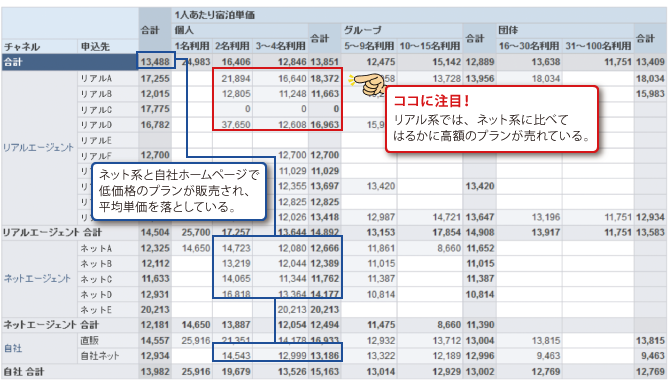Click the pointing hand icon
The width and height of the screenshot is (672, 385).
click(x=367, y=83)
